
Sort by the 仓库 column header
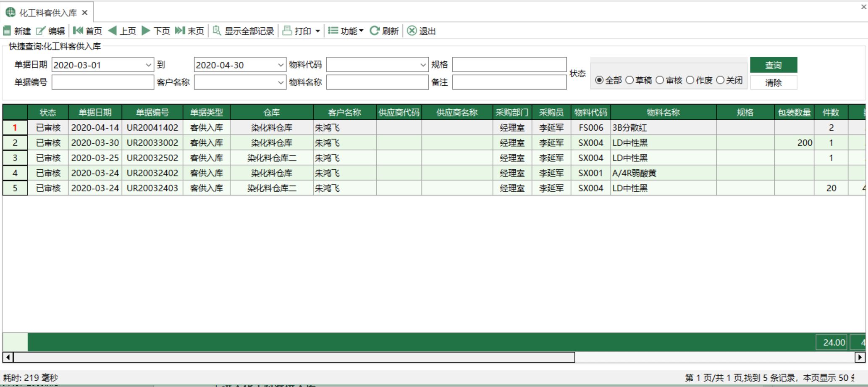[x=272, y=113]
